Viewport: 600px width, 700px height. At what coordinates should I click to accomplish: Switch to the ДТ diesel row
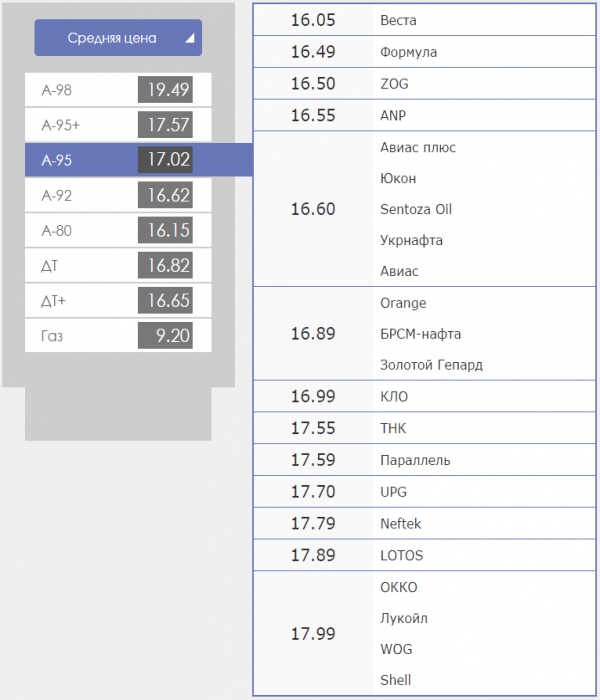pyautogui.click(x=118, y=266)
